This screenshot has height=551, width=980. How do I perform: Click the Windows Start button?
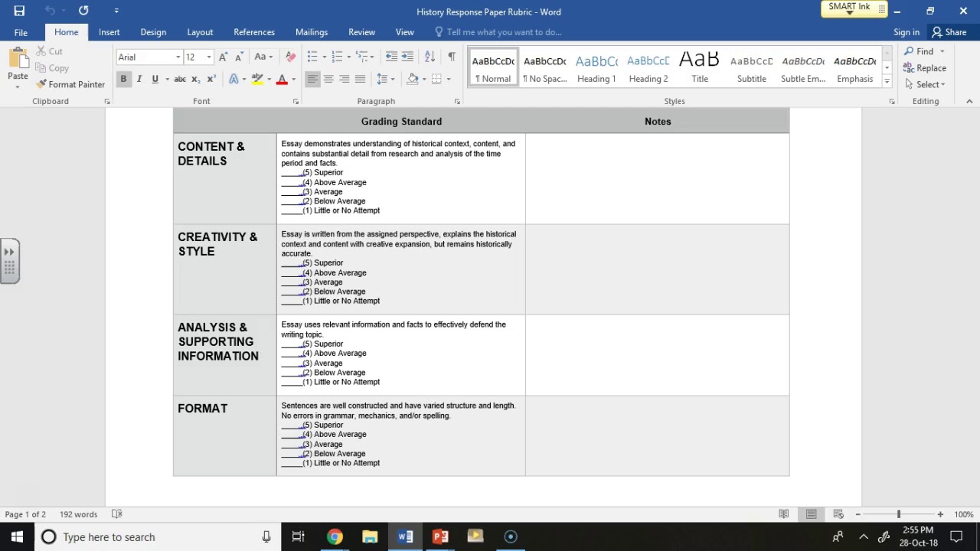pos(18,536)
